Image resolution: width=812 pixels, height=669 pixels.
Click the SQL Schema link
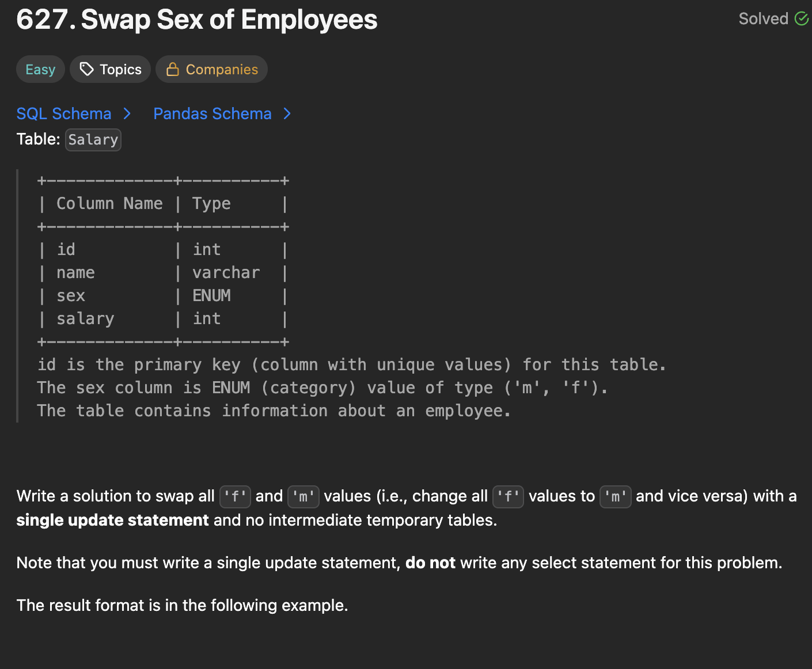pyautogui.click(x=64, y=113)
